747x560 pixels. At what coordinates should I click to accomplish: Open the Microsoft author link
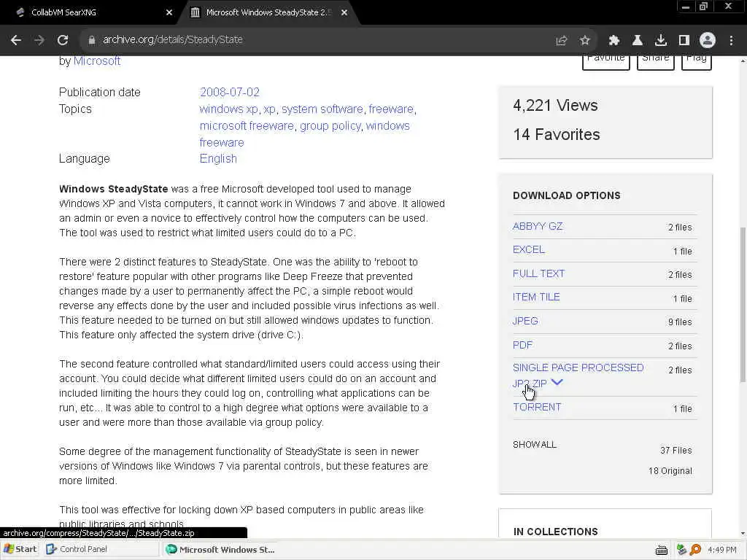tap(97, 61)
